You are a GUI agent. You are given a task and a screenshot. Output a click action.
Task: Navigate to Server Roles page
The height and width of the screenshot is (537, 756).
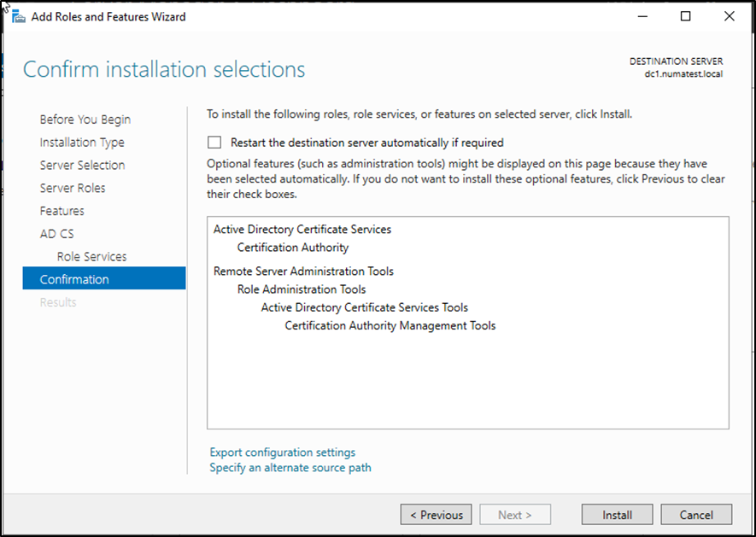pyautogui.click(x=73, y=188)
